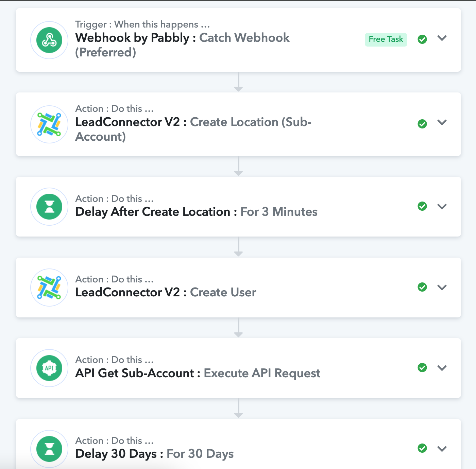This screenshot has width=476, height=469.
Task: Click hourglass icon on Delay After Create Location
Action: [x=49, y=206]
